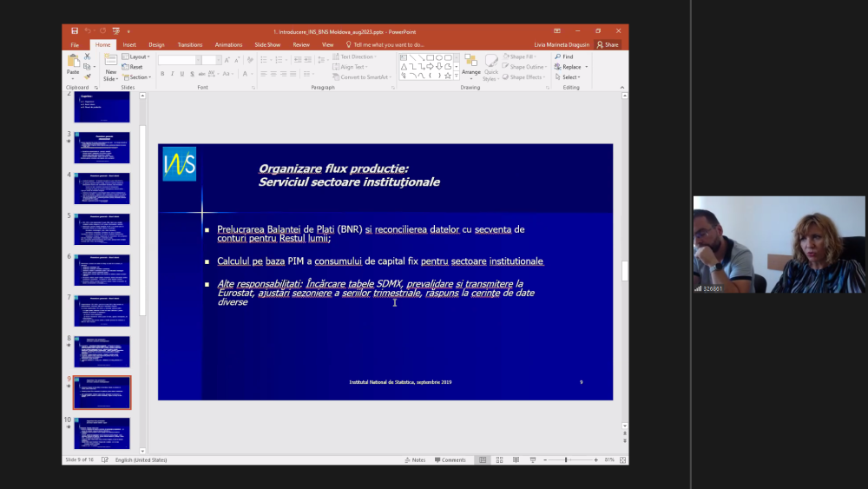The height and width of the screenshot is (489, 868).
Task: Insert a text box from shapes gallery
Action: 404,57
